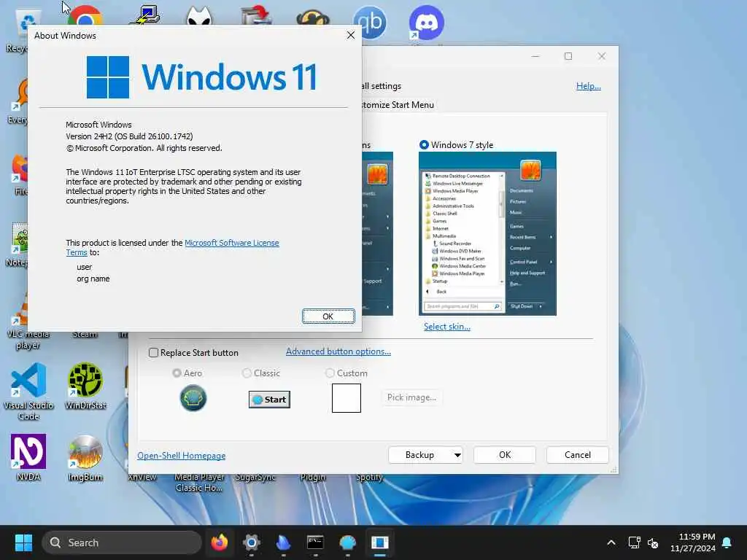Choose the Custom start button radio option

click(330, 373)
